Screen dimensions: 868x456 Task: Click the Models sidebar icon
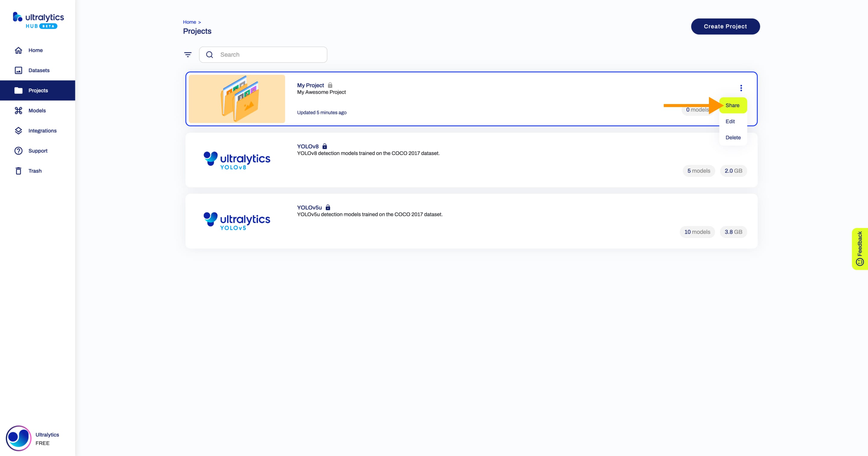coord(18,110)
